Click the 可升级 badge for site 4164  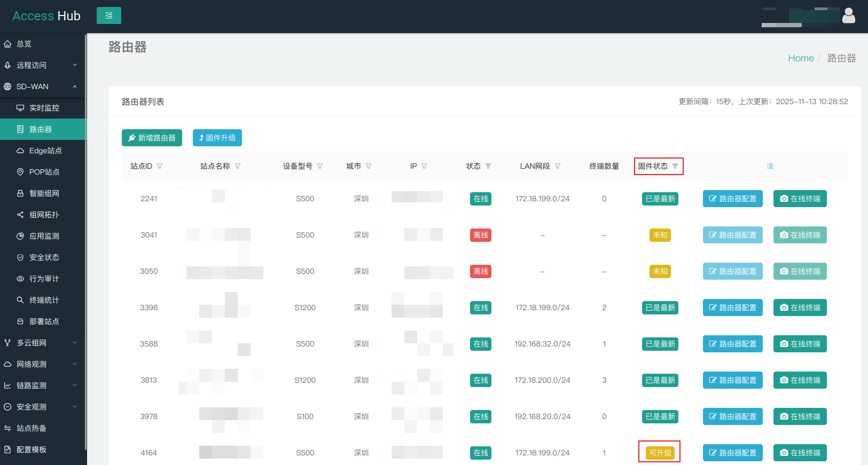coord(660,453)
